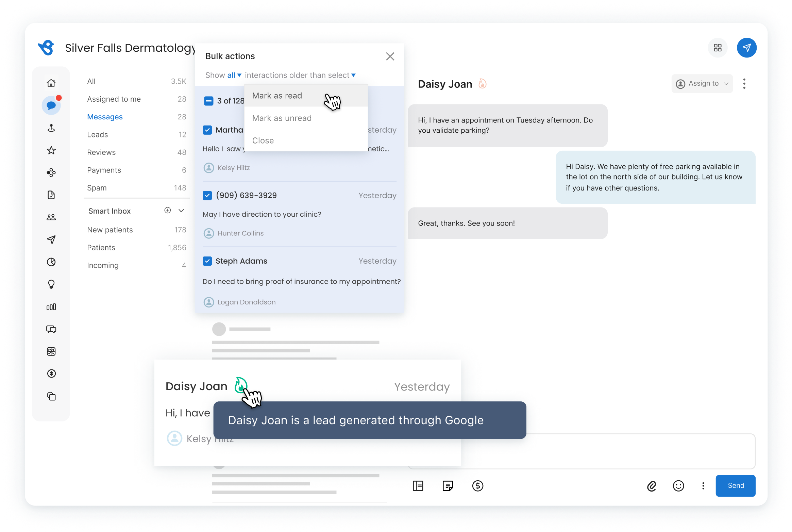This screenshot has height=532, width=792.
Task: Open the Home icon in sidebar
Action: coord(51,83)
